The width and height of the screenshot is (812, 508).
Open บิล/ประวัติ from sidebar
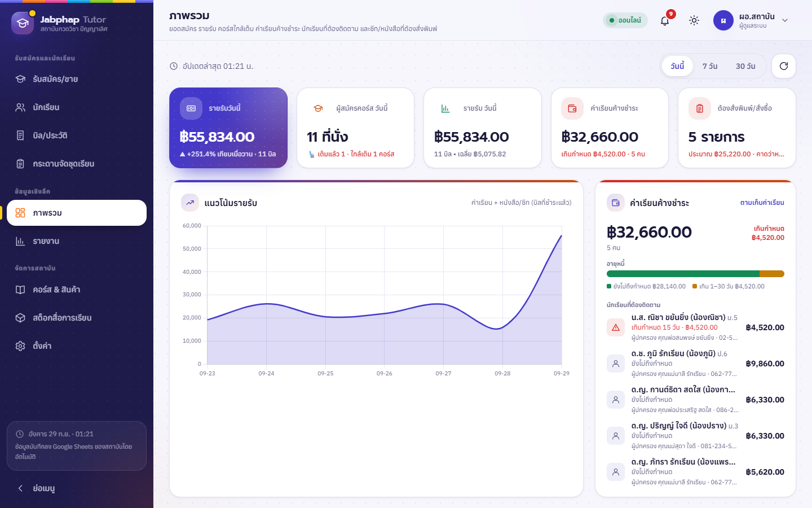77,135
